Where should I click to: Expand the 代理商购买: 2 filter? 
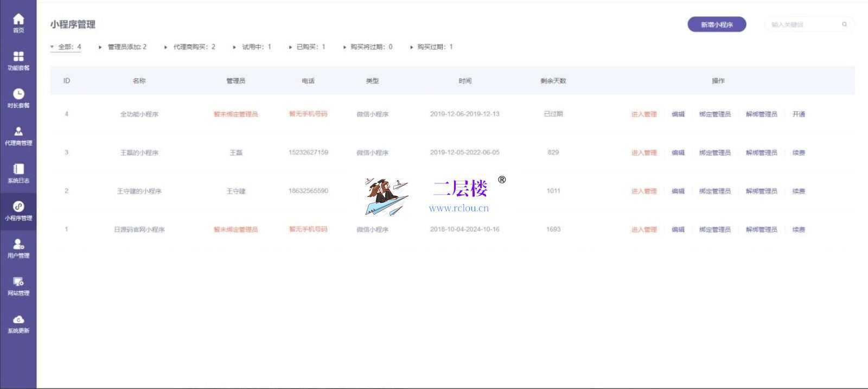coord(166,47)
